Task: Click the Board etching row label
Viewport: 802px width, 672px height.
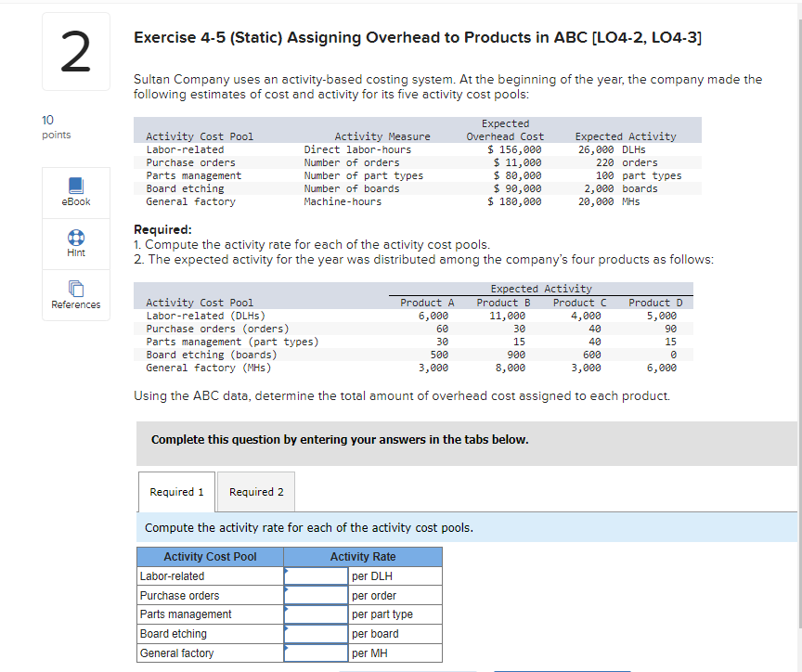Action: click(172, 633)
